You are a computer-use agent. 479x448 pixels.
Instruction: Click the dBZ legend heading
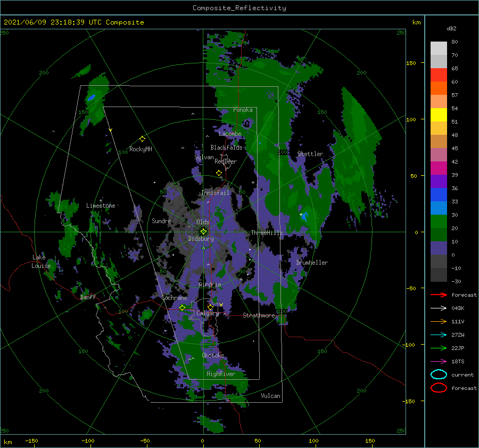[451, 28]
